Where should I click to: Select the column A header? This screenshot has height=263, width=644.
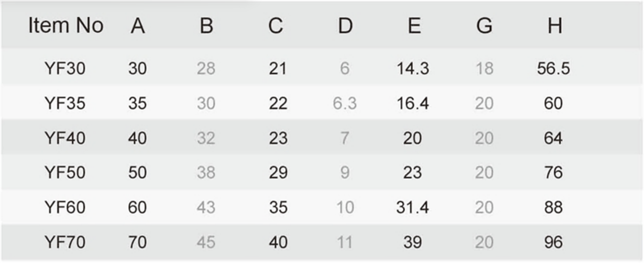[x=138, y=26]
